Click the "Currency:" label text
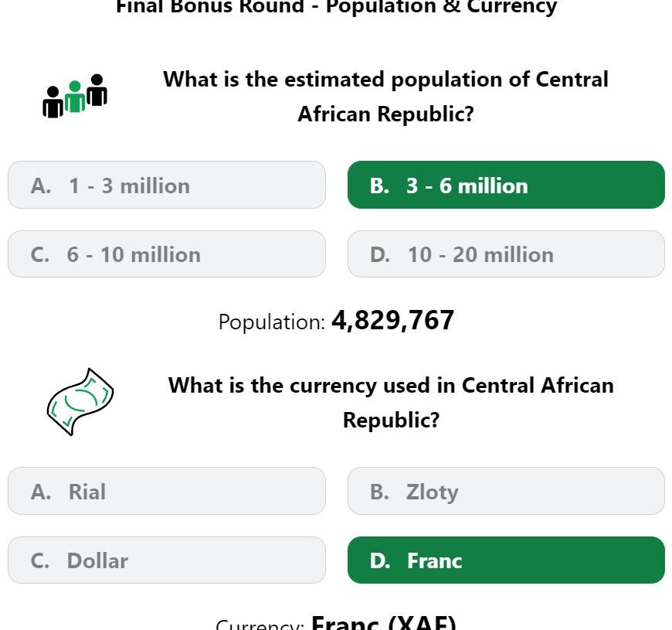672x630 pixels. click(260, 625)
